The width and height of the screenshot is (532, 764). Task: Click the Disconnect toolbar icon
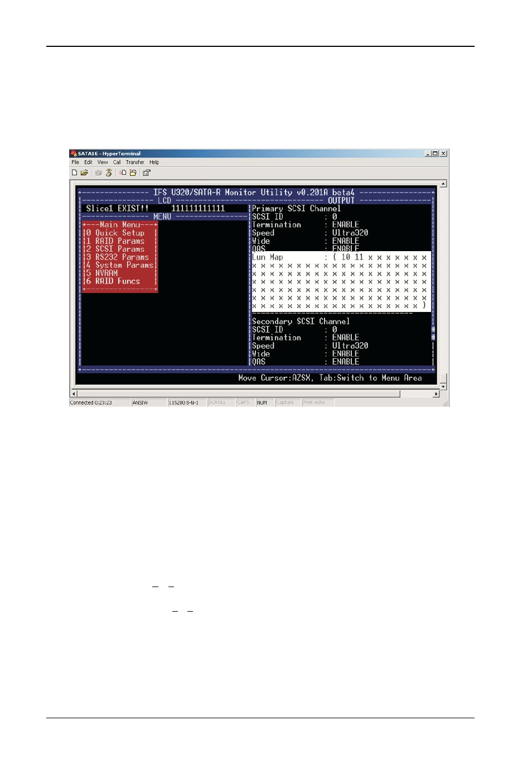tap(109, 173)
